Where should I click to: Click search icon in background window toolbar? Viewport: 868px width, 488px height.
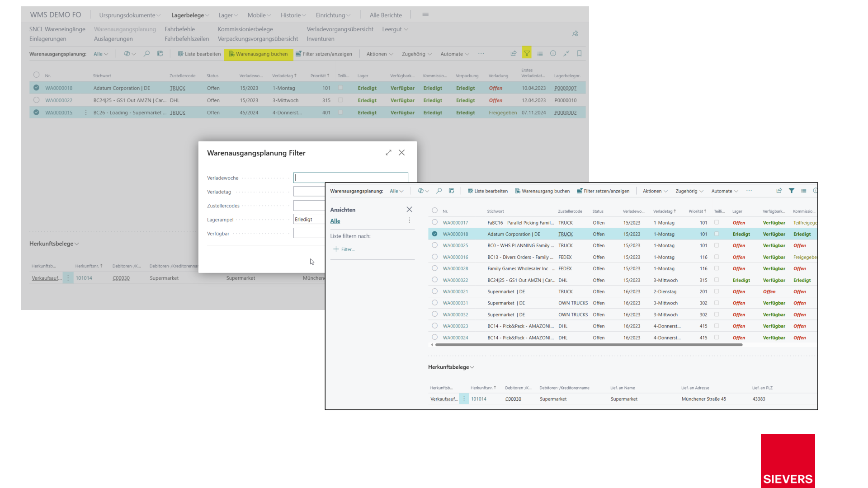[x=146, y=54]
